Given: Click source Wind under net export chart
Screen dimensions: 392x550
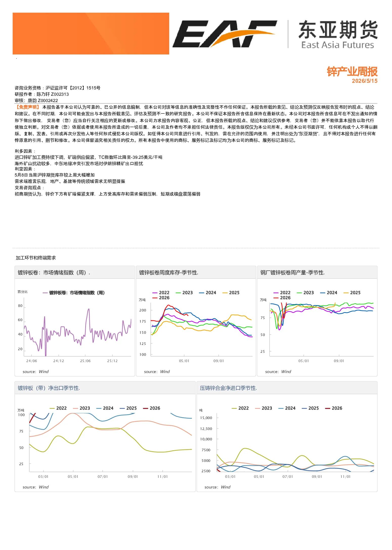Looking at the screenshot, I should pyautogui.click(x=36, y=487).
